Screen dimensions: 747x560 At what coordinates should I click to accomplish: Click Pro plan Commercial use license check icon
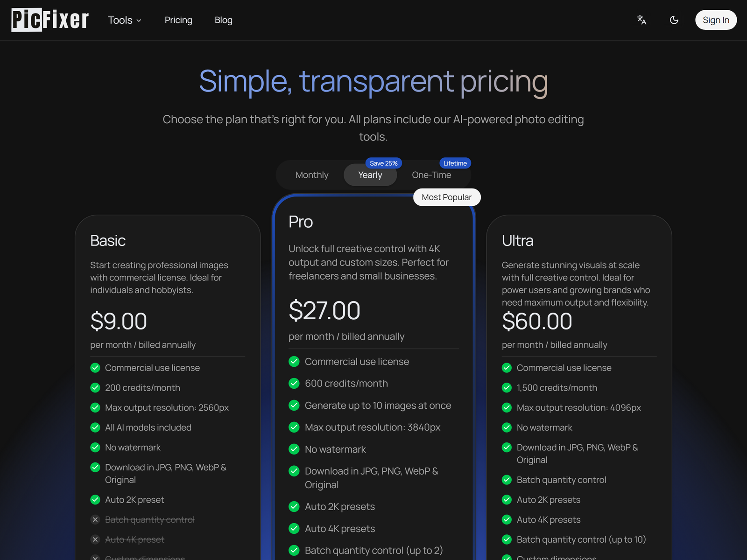pos(294,362)
